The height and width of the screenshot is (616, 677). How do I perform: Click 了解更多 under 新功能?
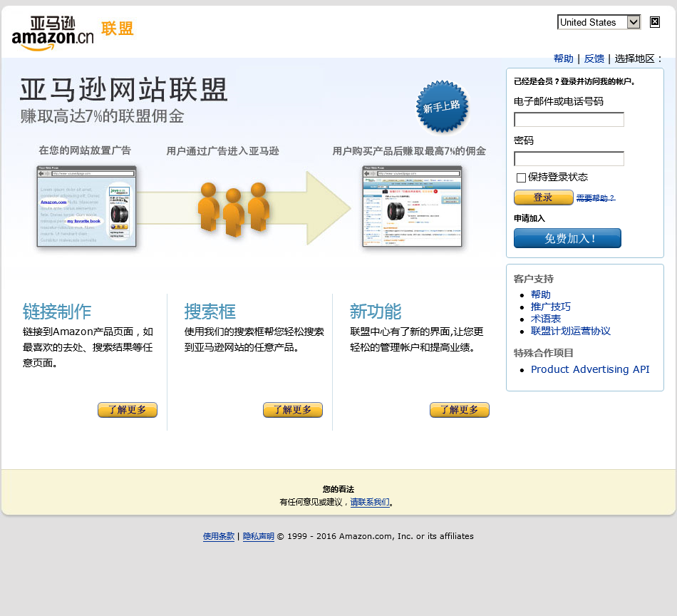tap(460, 409)
